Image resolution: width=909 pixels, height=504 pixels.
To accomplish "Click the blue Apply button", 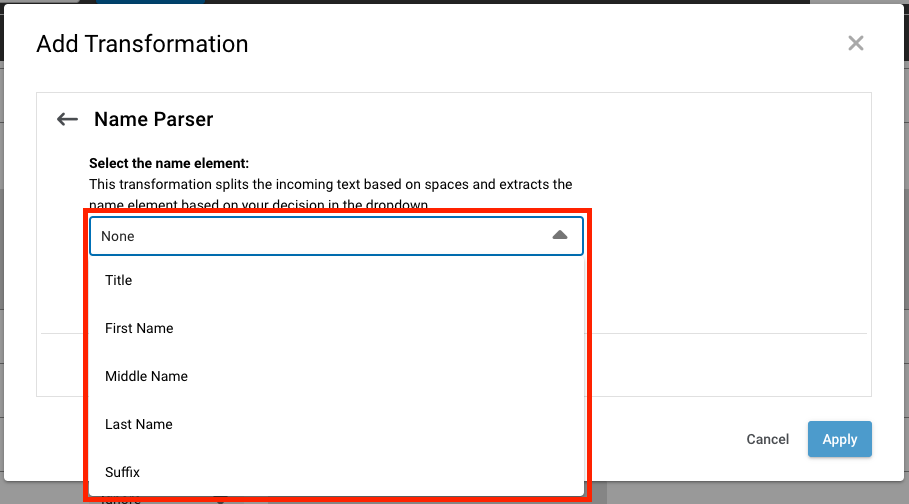I will [x=839, y=439].
